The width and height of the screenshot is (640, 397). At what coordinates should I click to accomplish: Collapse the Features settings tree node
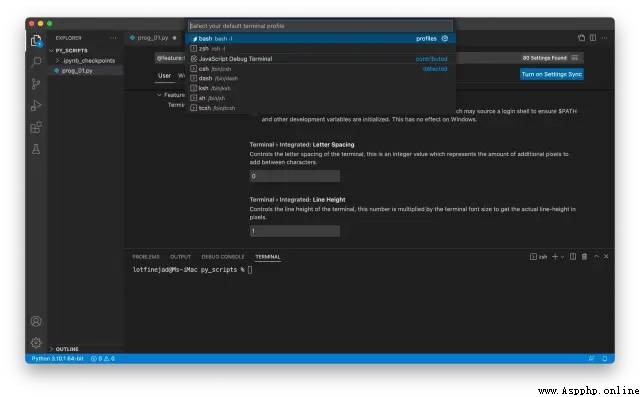(x=159, y=95)
